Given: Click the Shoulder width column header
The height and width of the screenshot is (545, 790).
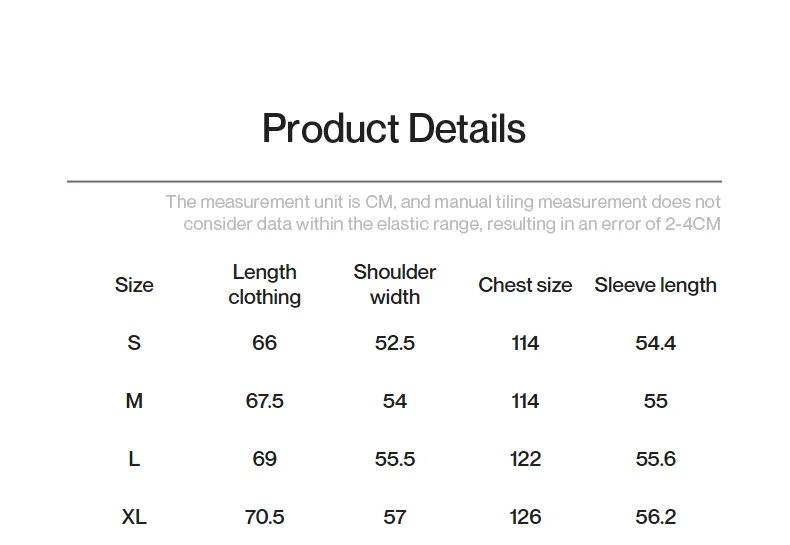Looking at the screenshot, I should (x=395, y=285).
